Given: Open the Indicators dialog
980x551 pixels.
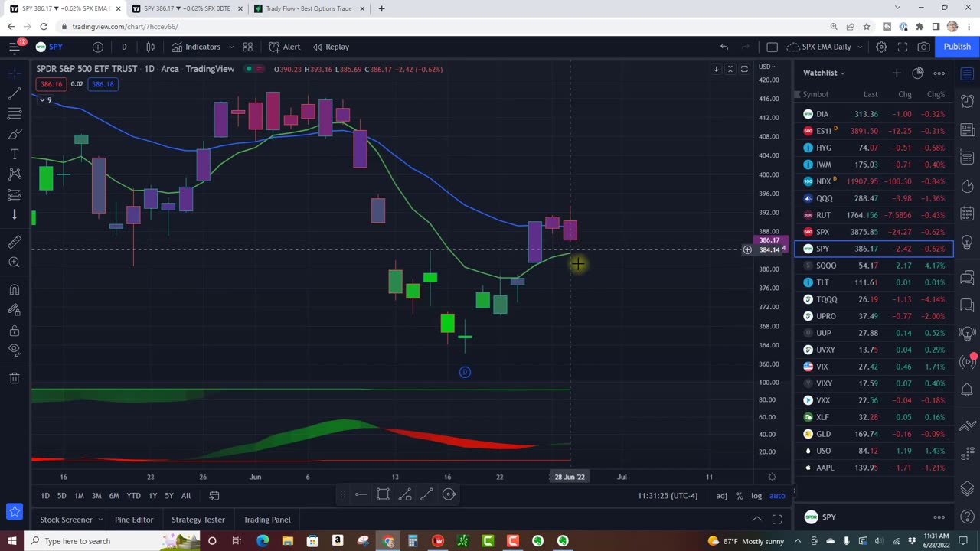Looking at the screenshot, I should pyautogui.click(x=197, y=47).
